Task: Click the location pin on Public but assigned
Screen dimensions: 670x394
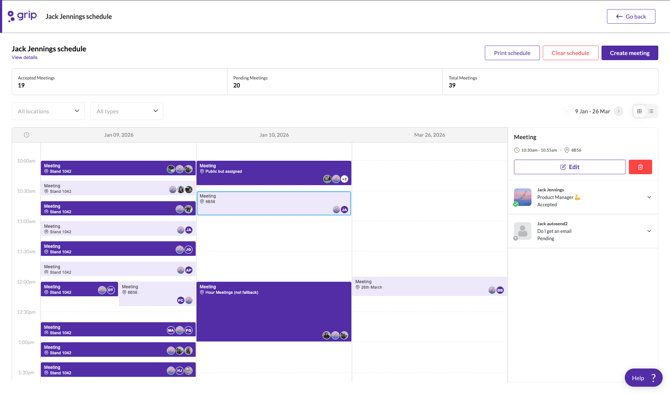Action: click(202, 171)
